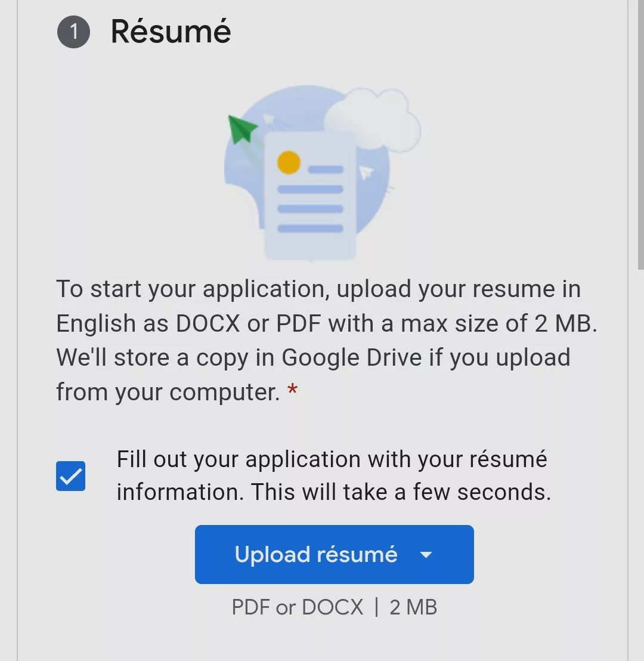Click the small white plane beside green plane
Screen dimensions: 644x661
tap(270, 120)
